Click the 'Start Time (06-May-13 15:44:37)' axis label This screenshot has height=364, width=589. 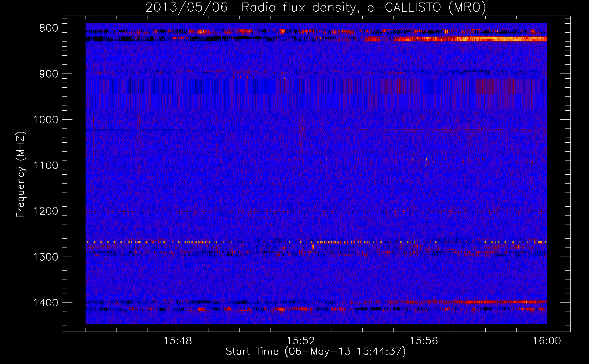click(x=316, y=352)
